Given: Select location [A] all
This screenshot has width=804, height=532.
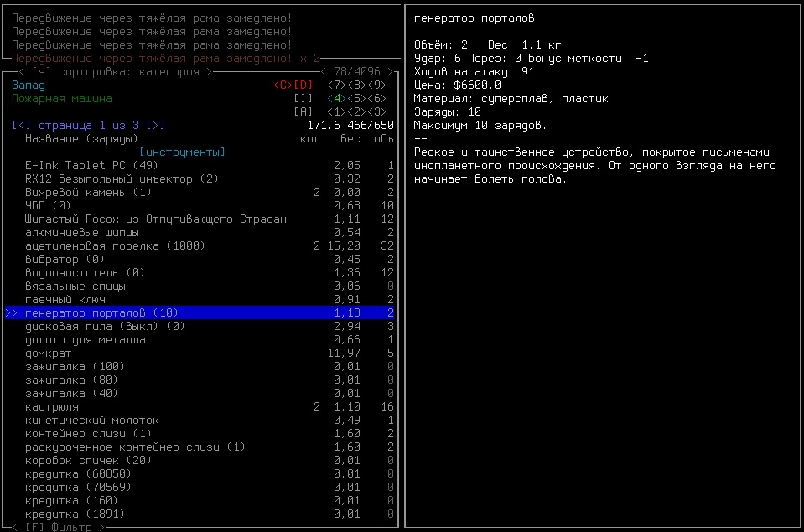Looking at the screenshot, I should pyautogui.click(x=303, y=111).
